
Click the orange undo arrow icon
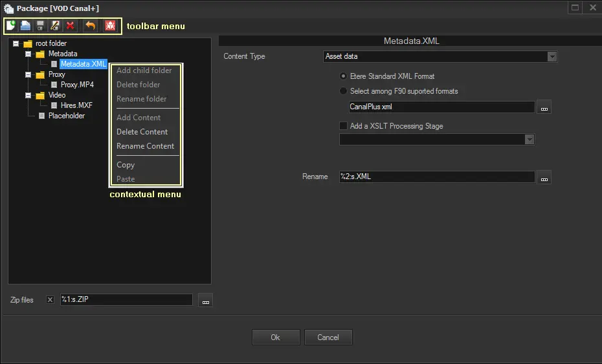91,26
